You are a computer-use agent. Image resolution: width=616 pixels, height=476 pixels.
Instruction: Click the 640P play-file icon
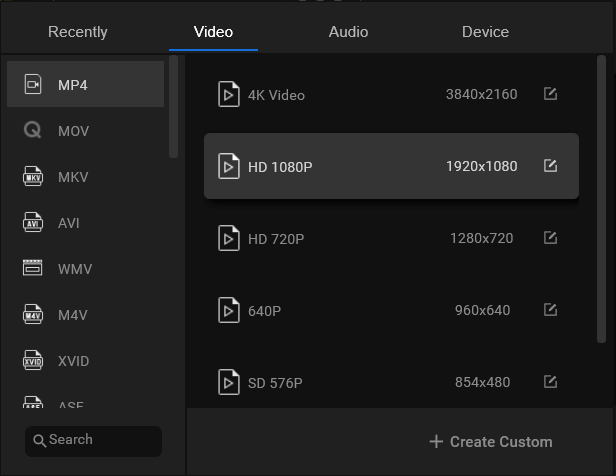[229, 310]
